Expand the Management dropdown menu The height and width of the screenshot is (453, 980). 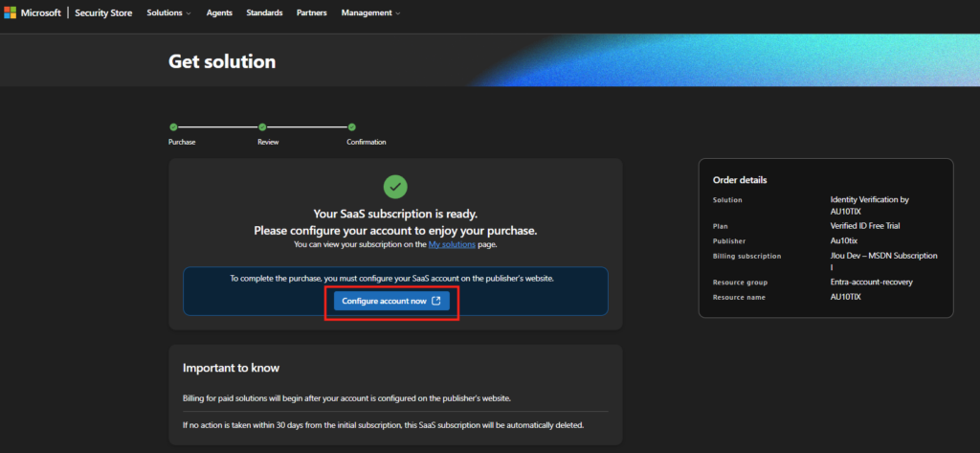click(x=370, y=13)
